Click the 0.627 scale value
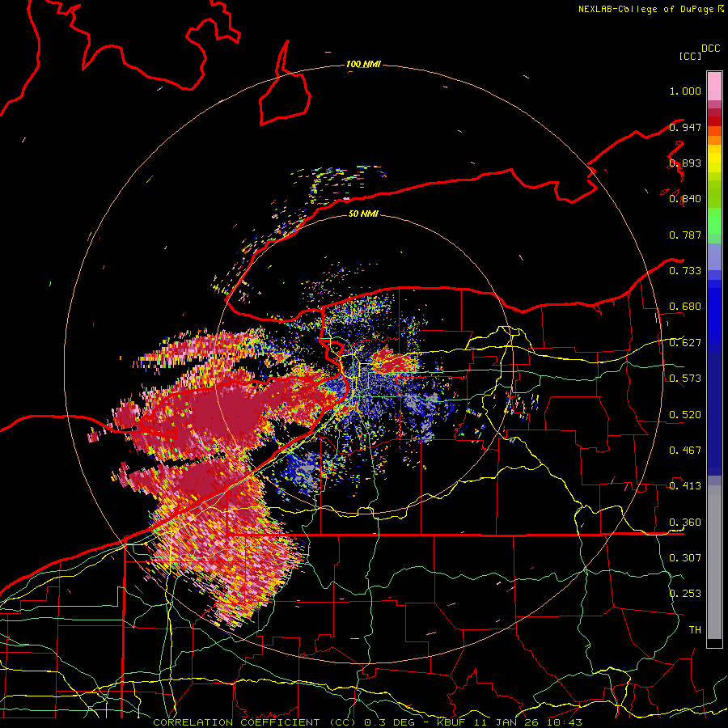 tap(685, 343)
